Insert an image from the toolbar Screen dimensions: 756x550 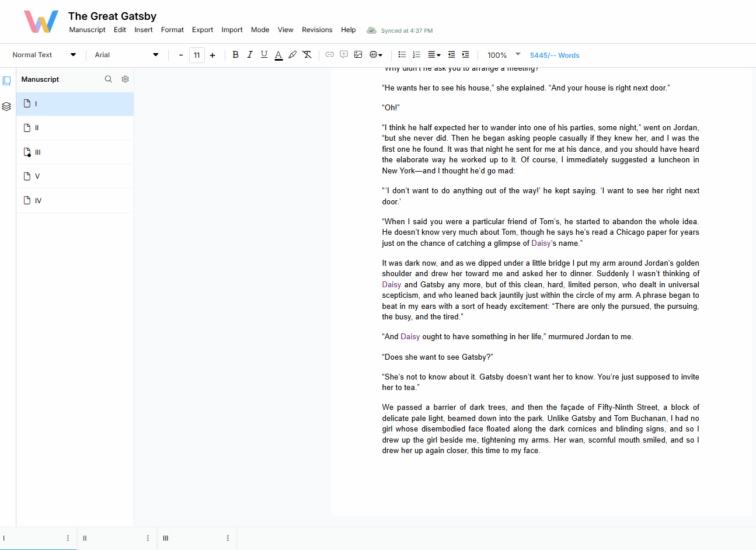[358, 55]
